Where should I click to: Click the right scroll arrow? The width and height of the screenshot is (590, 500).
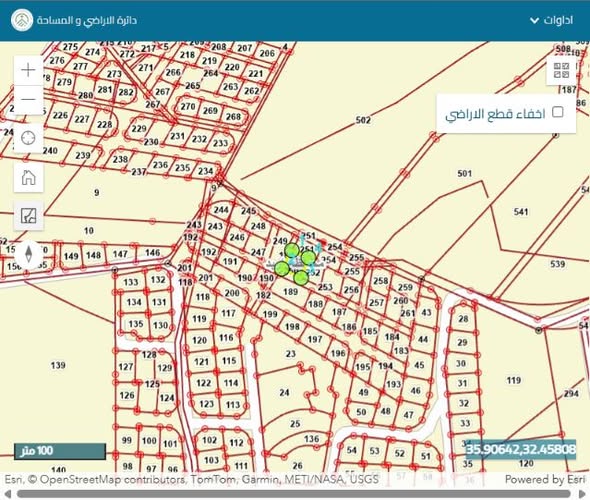pos(582,494)
